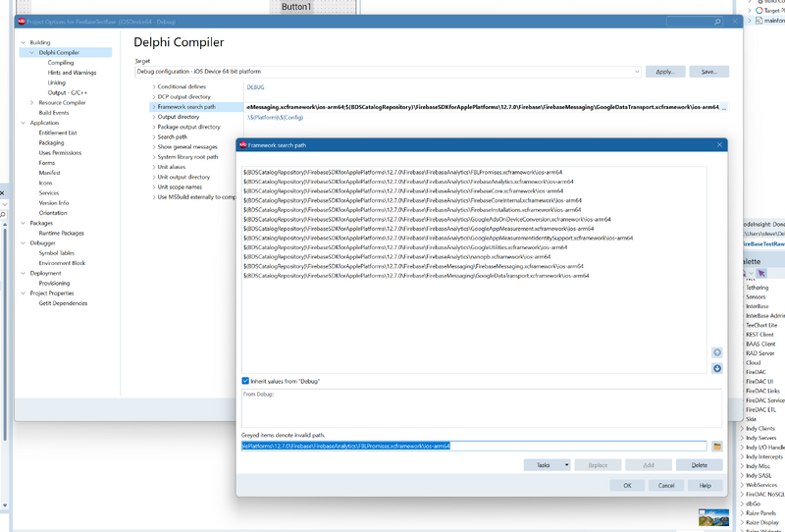Select the arrow pointer tool in Palette
This screenshot has height=532, width=785.
point(761,273)
